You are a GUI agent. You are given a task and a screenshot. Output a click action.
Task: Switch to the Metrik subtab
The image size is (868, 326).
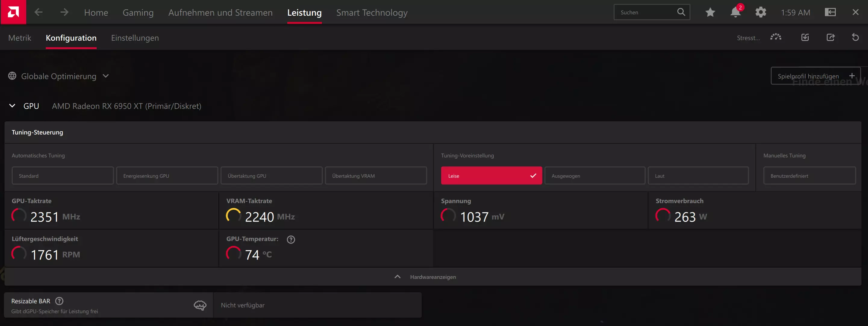coord(20,38)
